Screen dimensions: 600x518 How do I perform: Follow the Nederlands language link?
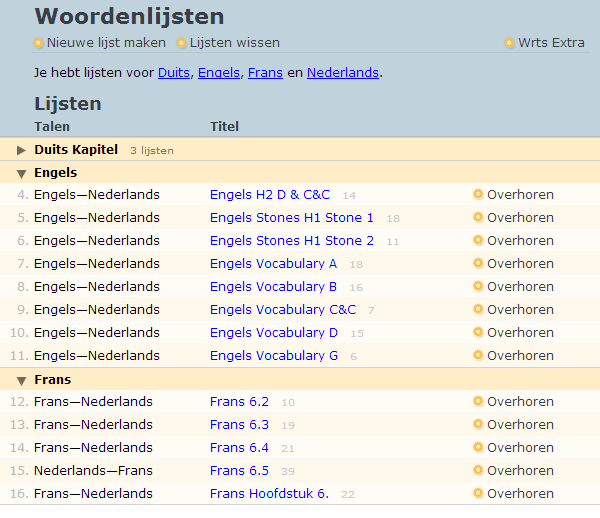(x=343, y=73)
